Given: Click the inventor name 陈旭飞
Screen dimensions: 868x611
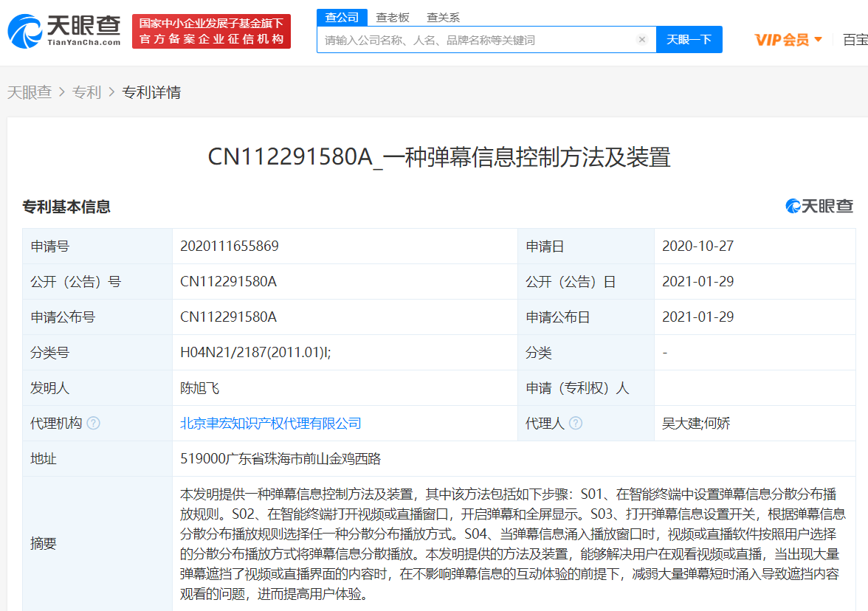Looking at the screenshot, I should click(x=200, y=388).
